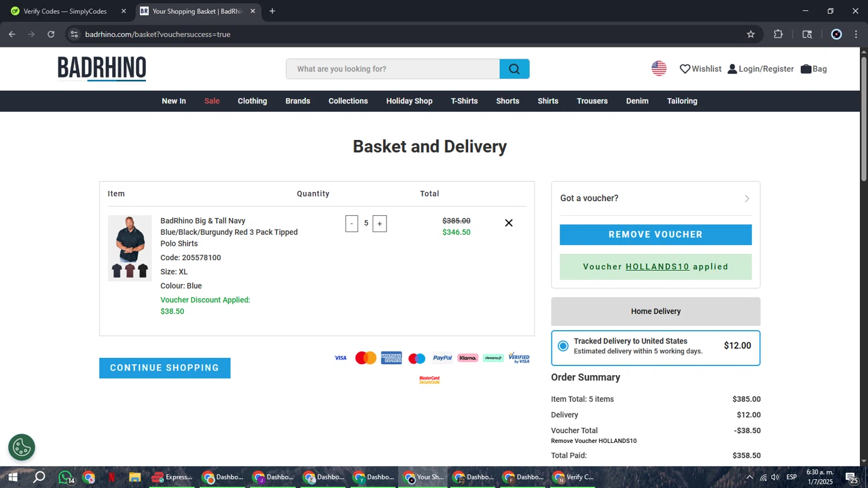Click the search magnifier button
868x488 pixels.
(514, 69)
